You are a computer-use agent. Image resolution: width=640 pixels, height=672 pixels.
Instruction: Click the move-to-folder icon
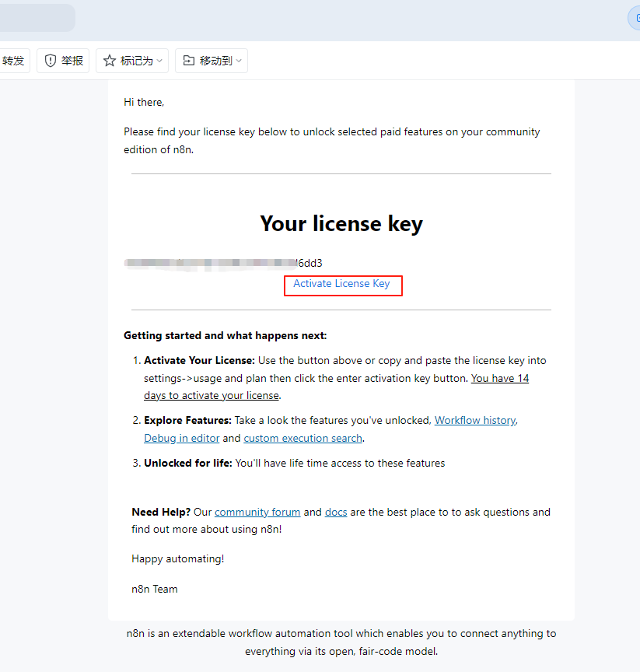[188, 61]
